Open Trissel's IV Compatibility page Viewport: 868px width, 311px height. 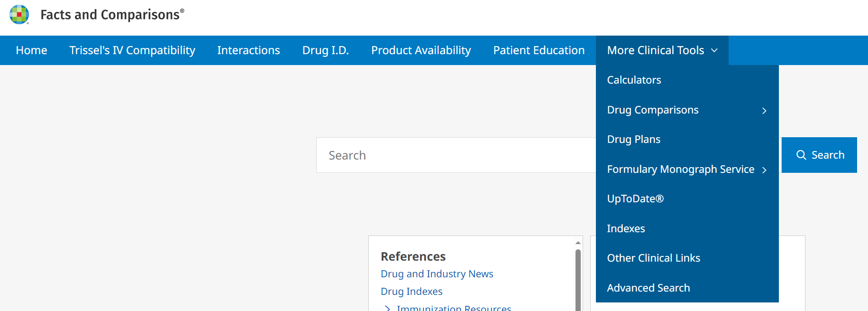(132, 50)
